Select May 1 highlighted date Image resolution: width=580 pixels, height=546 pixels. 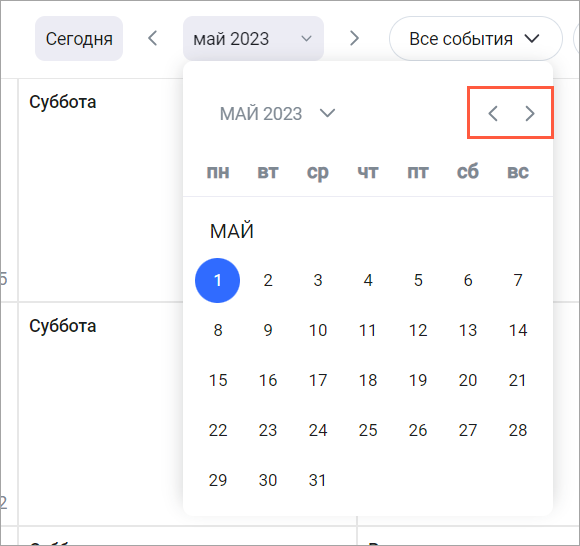[218, 280]
